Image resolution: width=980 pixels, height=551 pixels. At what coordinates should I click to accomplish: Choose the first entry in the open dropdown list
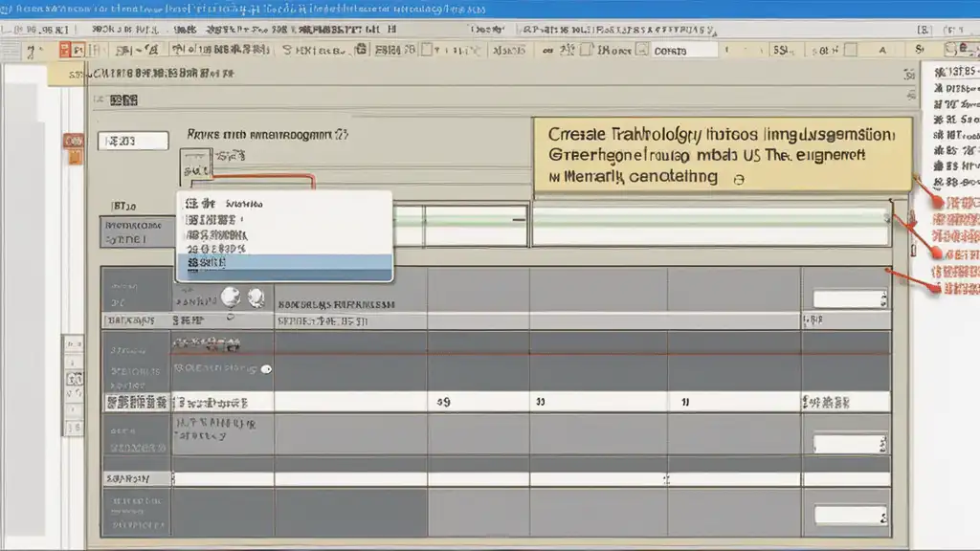coord(285,204)
